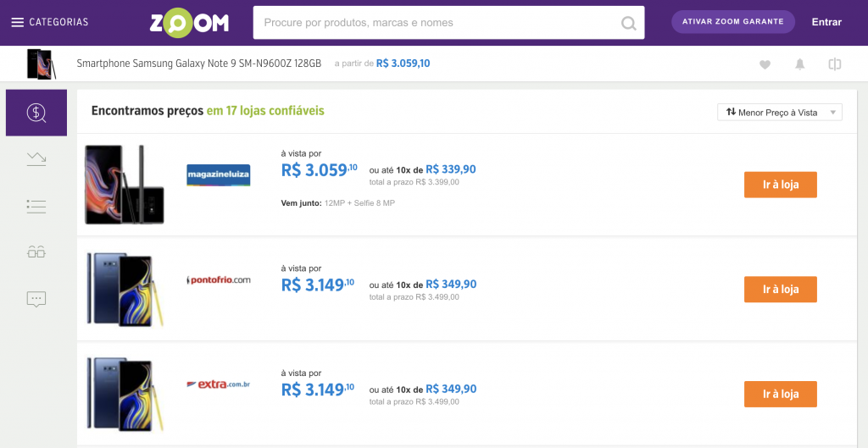Open the Categorias hamburger menu
Viewport: 868px width, 448px height.
click(49, 22)
